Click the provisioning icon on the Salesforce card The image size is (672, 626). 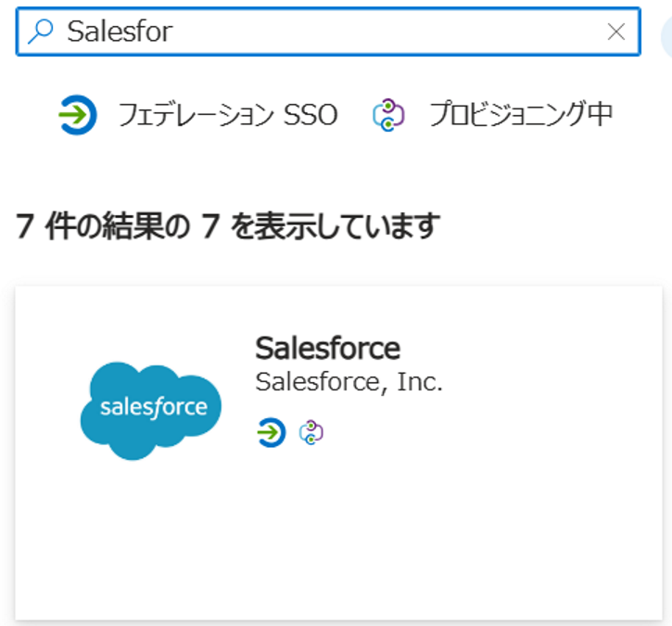click(311, 432)
